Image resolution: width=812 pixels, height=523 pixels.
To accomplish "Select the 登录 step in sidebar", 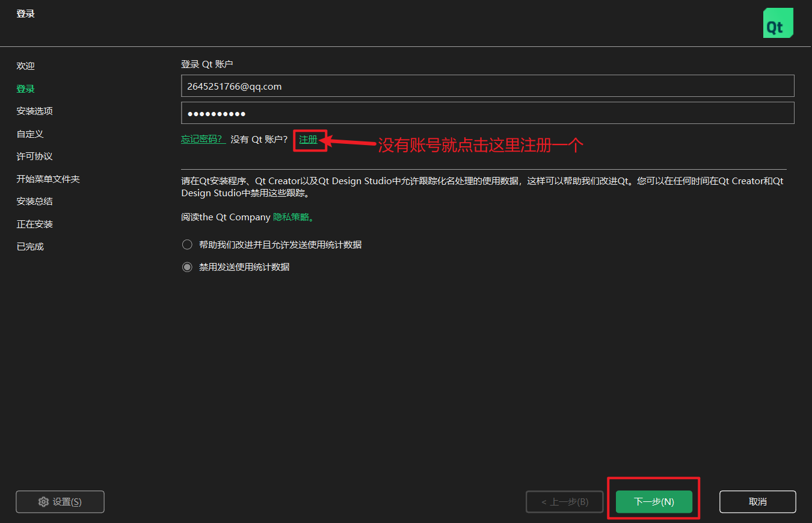I will pos(26,89).
